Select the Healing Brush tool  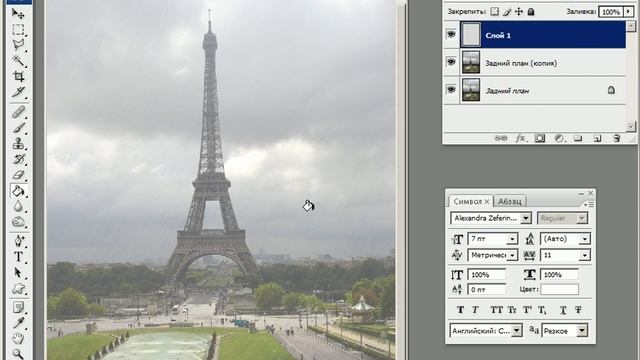pos(18,112)
